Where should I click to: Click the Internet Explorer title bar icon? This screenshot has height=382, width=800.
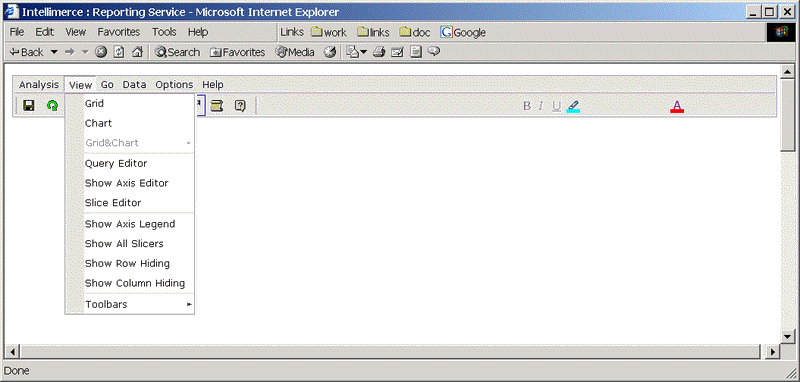point(12,12)
